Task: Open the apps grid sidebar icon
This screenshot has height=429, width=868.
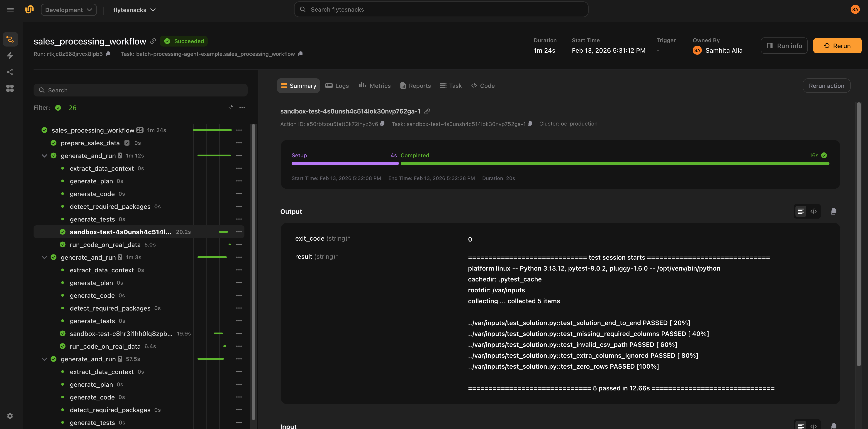Action: [10, 88]
